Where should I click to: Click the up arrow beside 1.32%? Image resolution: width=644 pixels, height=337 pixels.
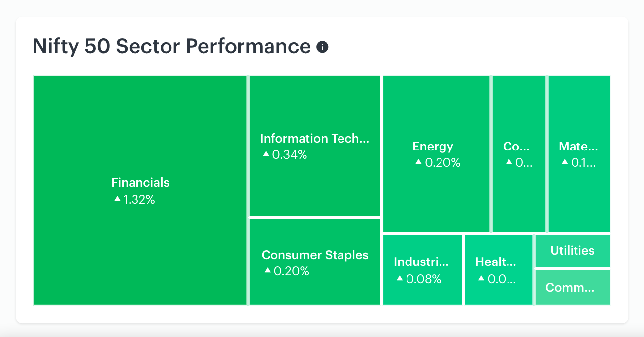pyautogui.click(x=117, y=198)
